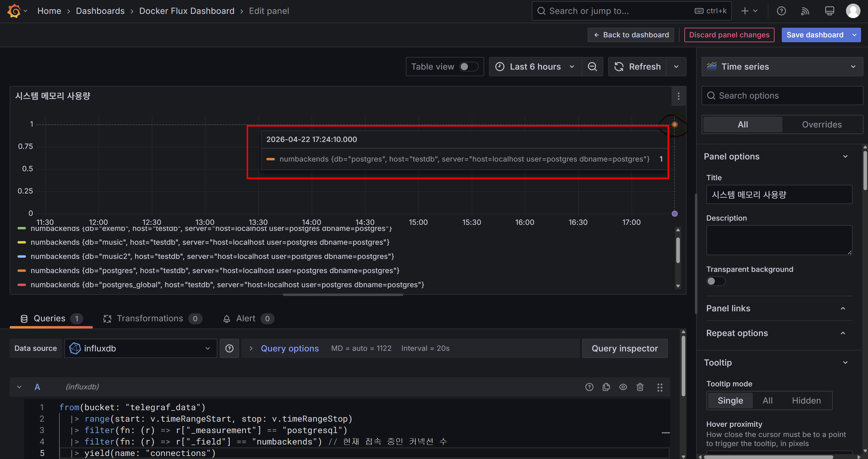Click the drag handle of query A

tap(660, 387)
